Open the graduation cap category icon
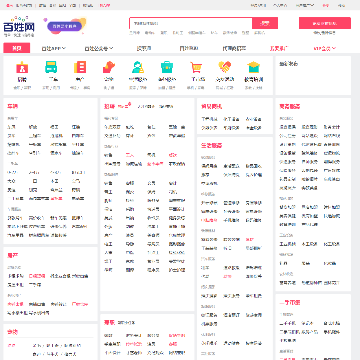Screen dimensions: 360x360 pyautogui.click(x=254, y=67)
